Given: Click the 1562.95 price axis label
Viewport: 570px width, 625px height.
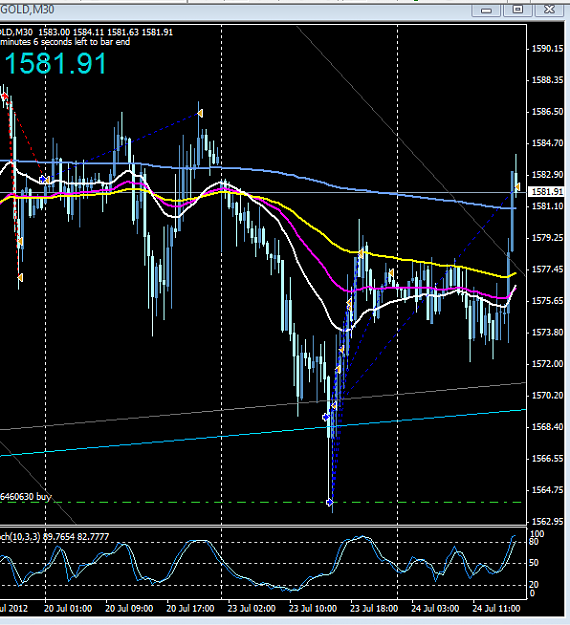Looking at the screenshot, I should (547, 521).
